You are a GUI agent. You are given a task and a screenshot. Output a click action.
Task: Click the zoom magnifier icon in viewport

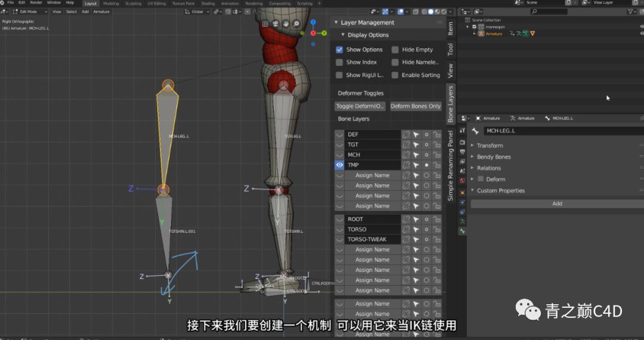click(x=296, y=24)
